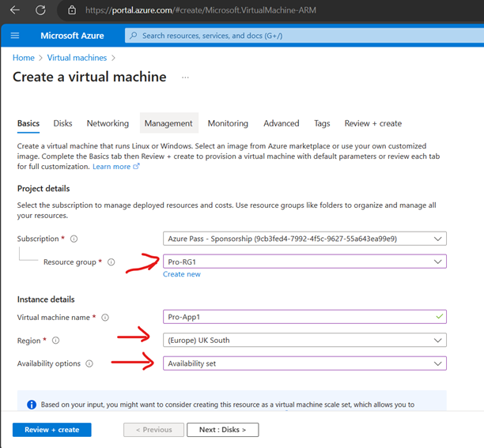Click the search magnifier icon
Image resolution: width=484 pixels, height=448 pixels.
pyautogui.click(x=134, y=36)
